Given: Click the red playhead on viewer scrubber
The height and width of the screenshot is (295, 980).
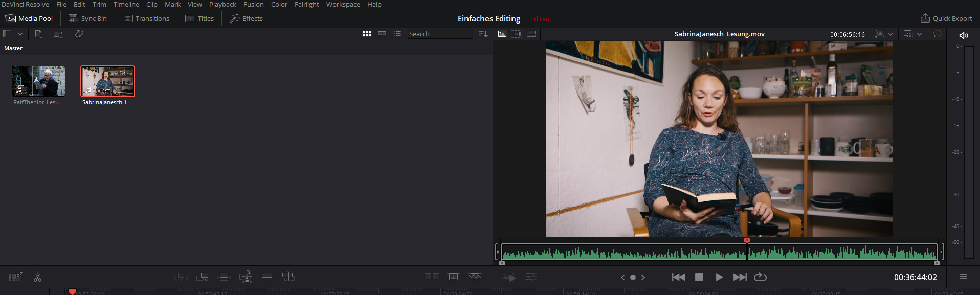Looking at the screenshot, I should tap(747, 240).
